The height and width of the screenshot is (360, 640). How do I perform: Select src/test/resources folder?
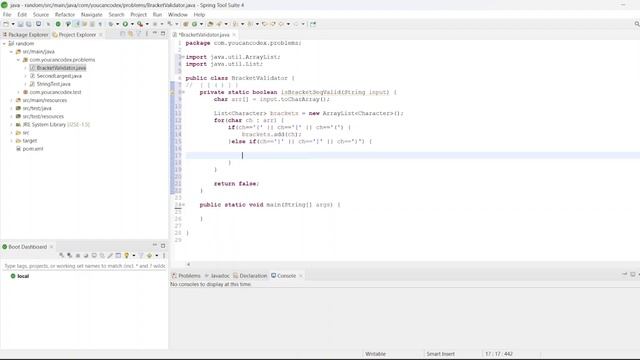[43, 116]
